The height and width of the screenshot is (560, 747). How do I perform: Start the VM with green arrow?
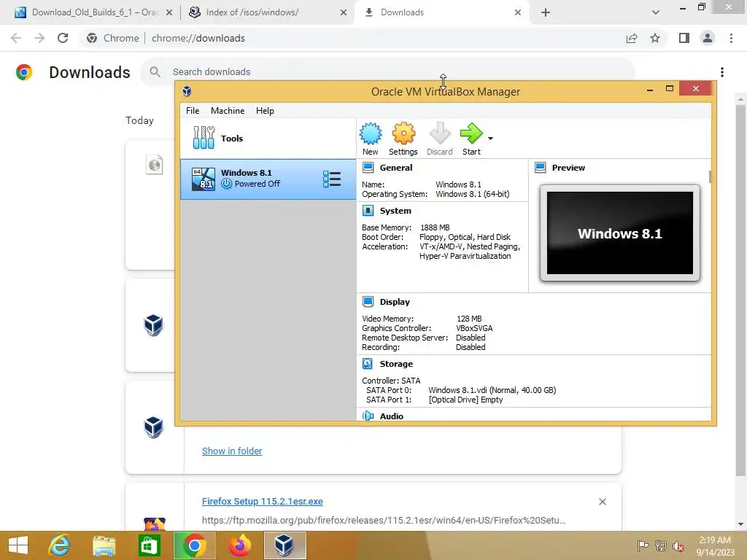(x=471, y=139)
